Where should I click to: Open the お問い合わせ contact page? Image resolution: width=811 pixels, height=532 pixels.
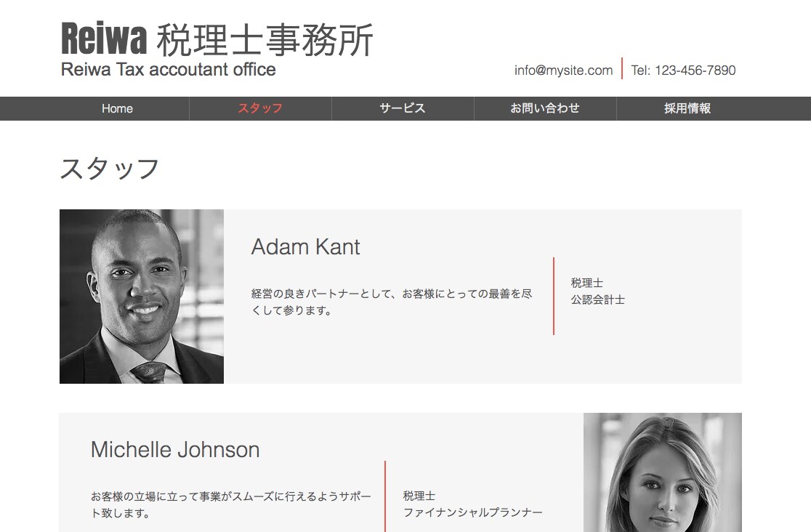545,108
